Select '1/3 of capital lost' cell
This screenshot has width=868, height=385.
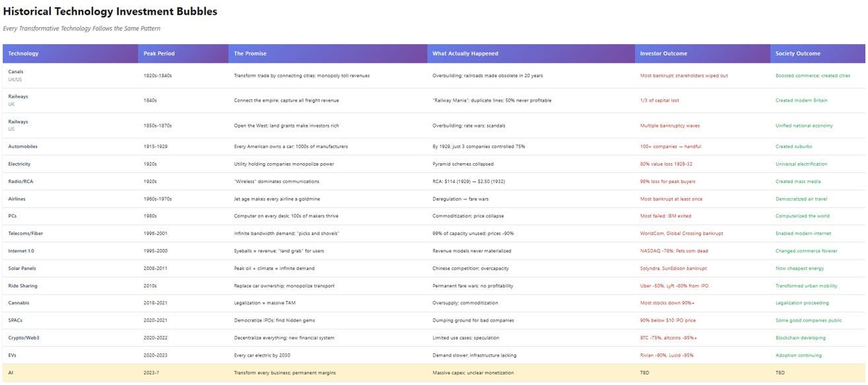coord(702,100)
